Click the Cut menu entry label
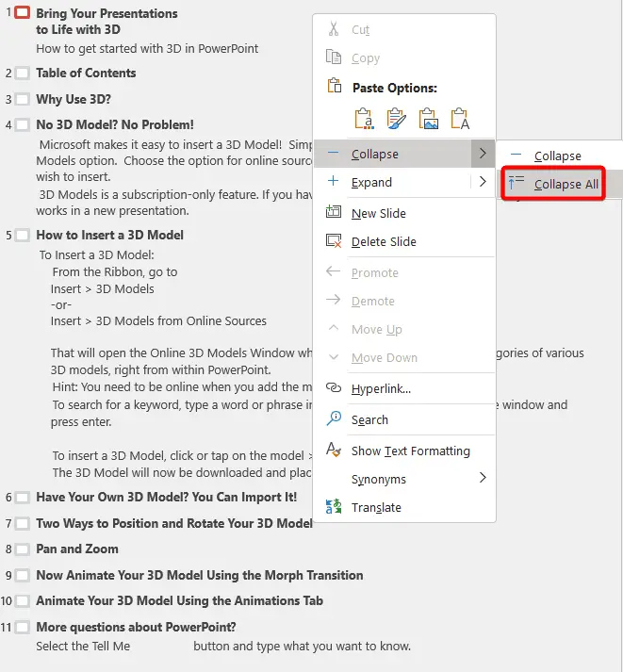Viewport: 623px width, 672px height. click(x=360, y=29)
